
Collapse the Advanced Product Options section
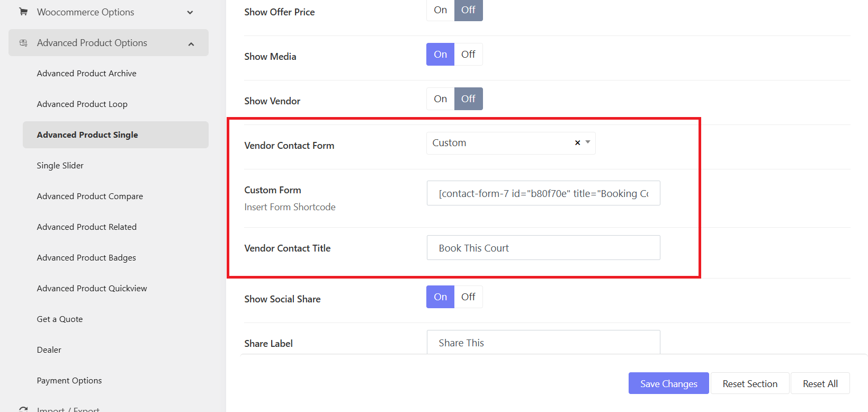[191, 43]
